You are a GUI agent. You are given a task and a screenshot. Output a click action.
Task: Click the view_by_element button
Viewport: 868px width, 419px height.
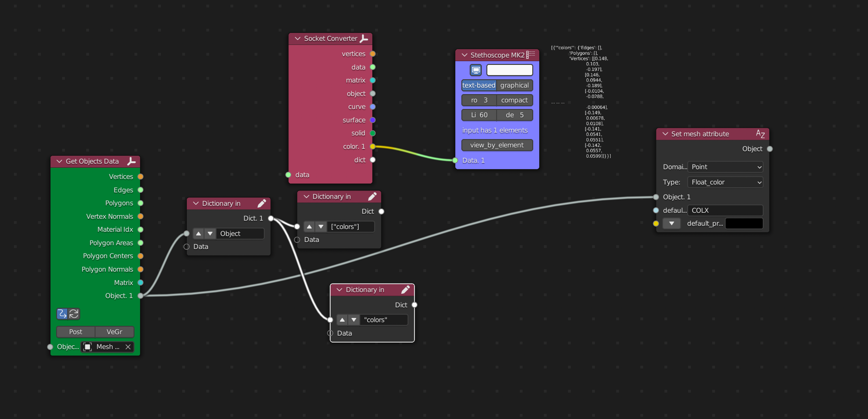coord(497,145)
